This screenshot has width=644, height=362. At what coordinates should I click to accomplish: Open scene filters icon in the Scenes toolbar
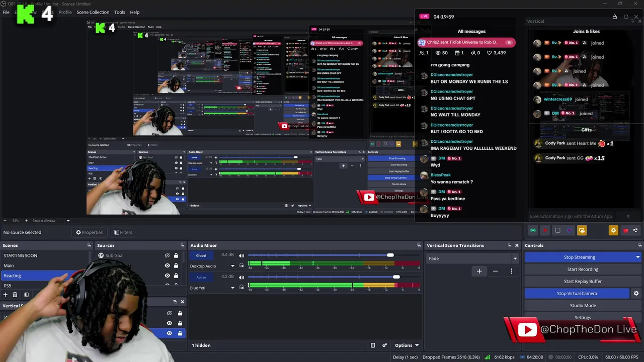[x=26, y=295]
